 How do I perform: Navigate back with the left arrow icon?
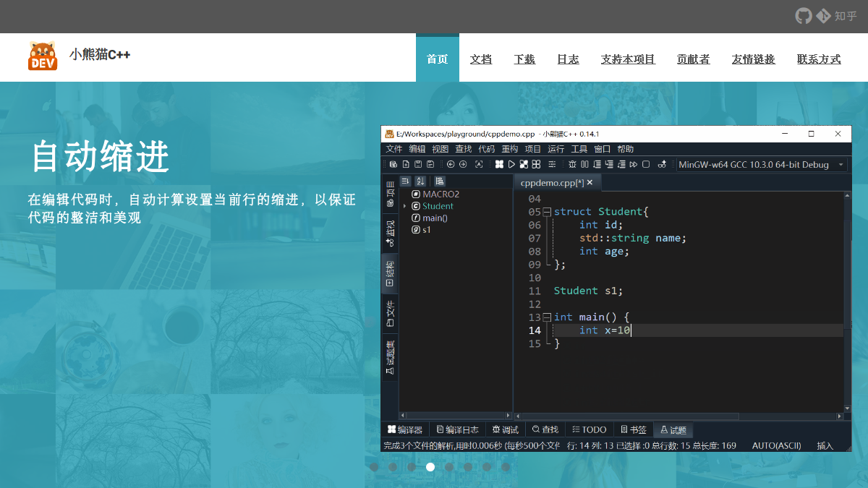[451, 164]
